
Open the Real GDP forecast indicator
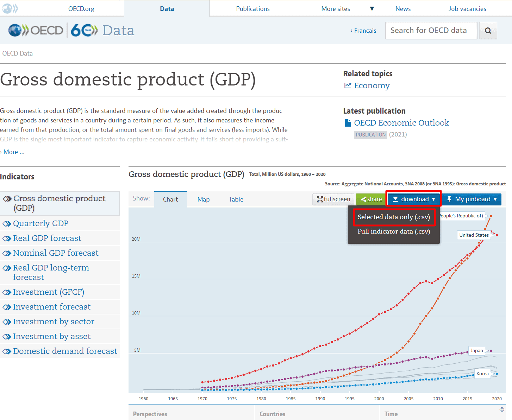click(47, 238)
